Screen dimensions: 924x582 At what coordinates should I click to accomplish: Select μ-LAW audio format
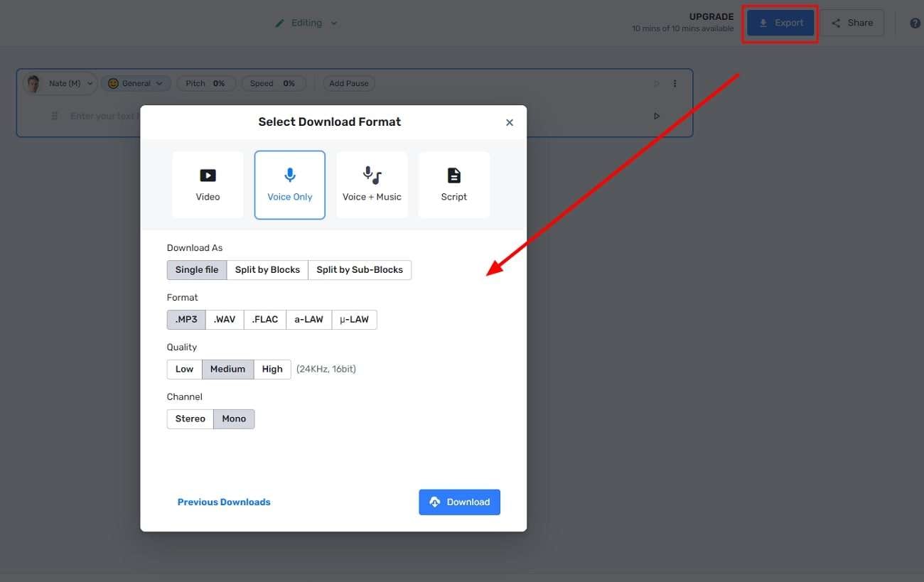pyautogui.click(x=354, y=320)
